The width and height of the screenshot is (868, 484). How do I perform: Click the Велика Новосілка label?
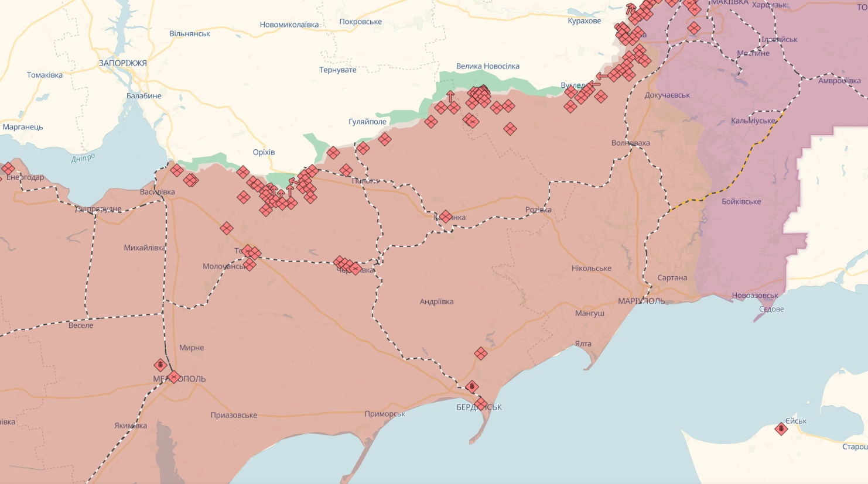click(488, 66)
